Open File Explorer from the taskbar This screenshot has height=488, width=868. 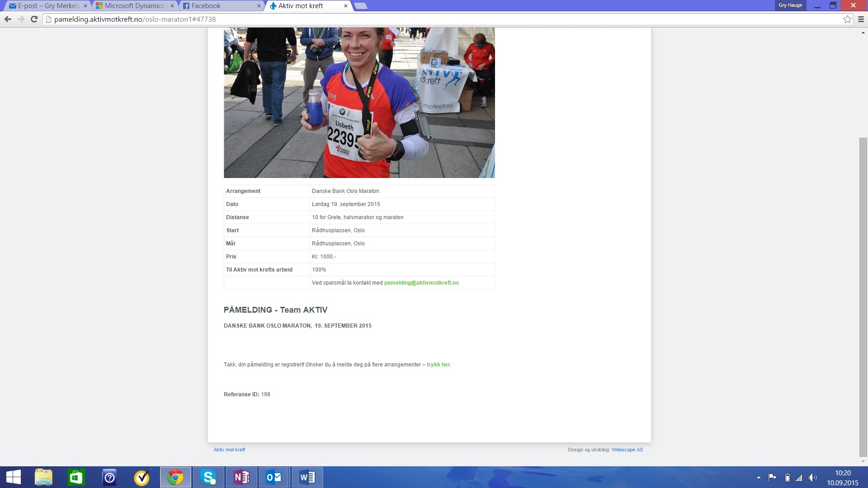coord(44,477)
